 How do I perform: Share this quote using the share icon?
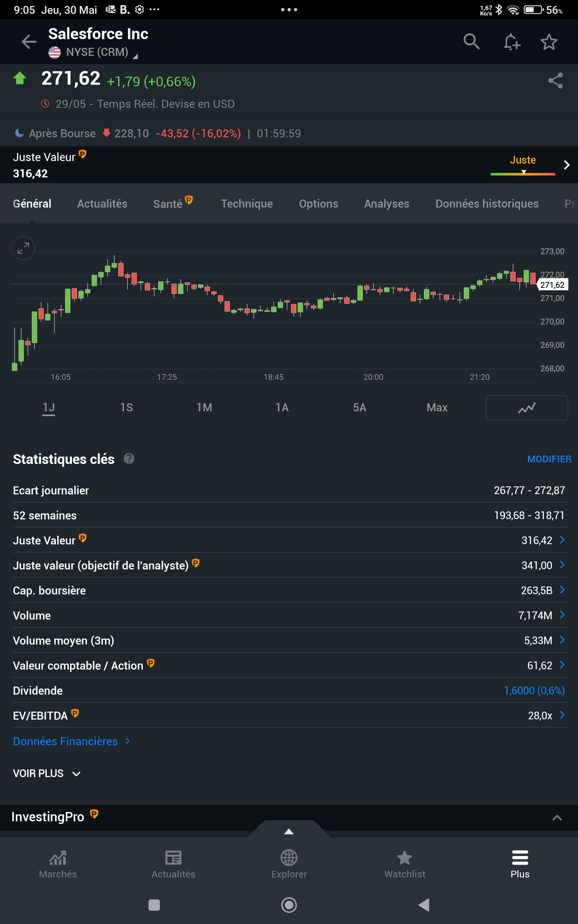(x=556, y=81)
